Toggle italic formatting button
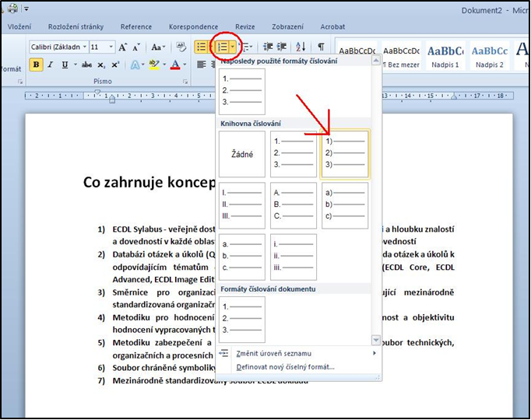Screen dimensions: 531x420 (x=51, y=65)
